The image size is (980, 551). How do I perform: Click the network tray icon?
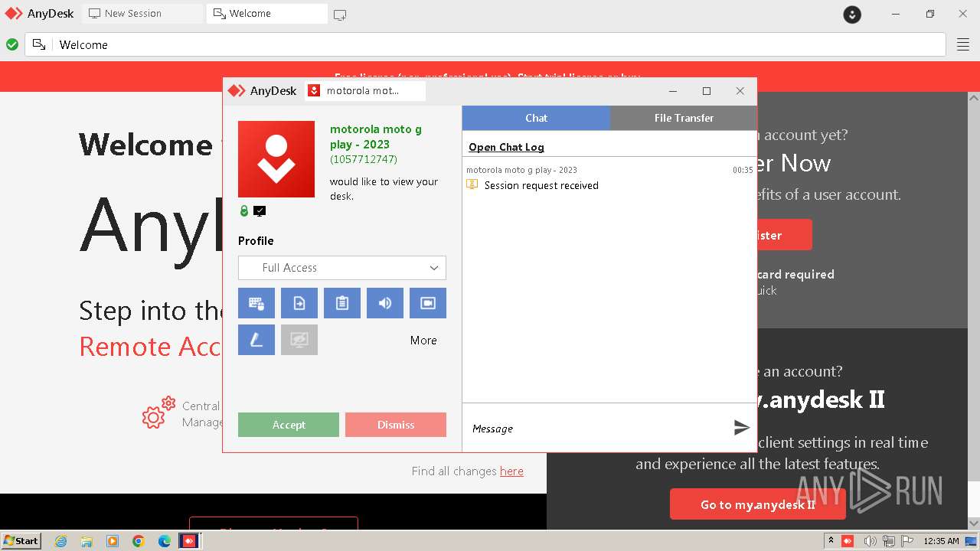tap(889, 541)
